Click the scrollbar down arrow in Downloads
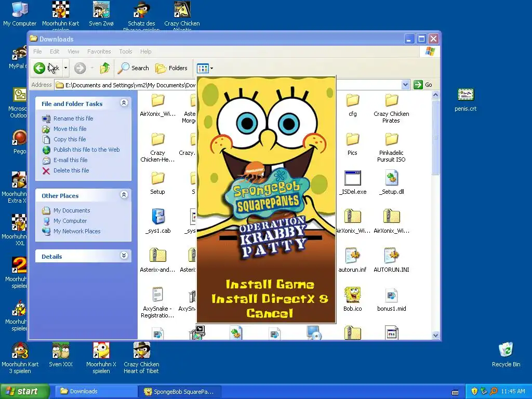 point(436,335)
